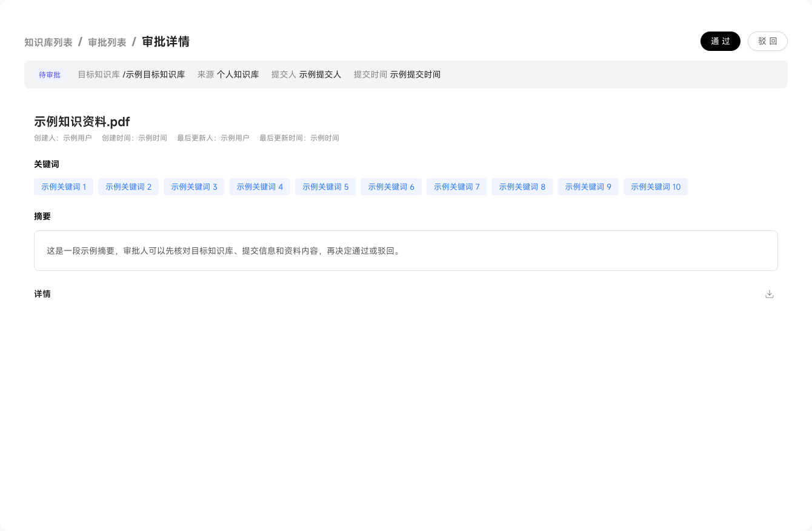Click 创建时间：示例时间 metadata
This screenshot has height=531, width=812.
click(135, 138)
